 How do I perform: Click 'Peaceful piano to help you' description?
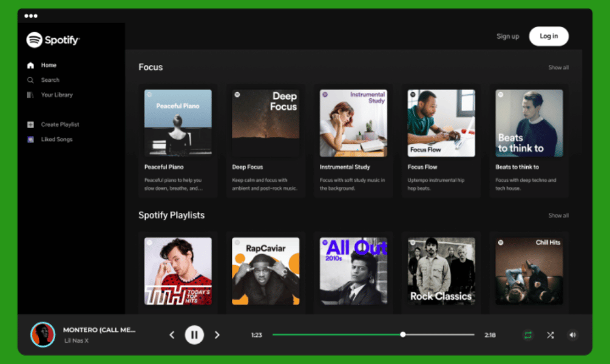(x=174, y=184)
